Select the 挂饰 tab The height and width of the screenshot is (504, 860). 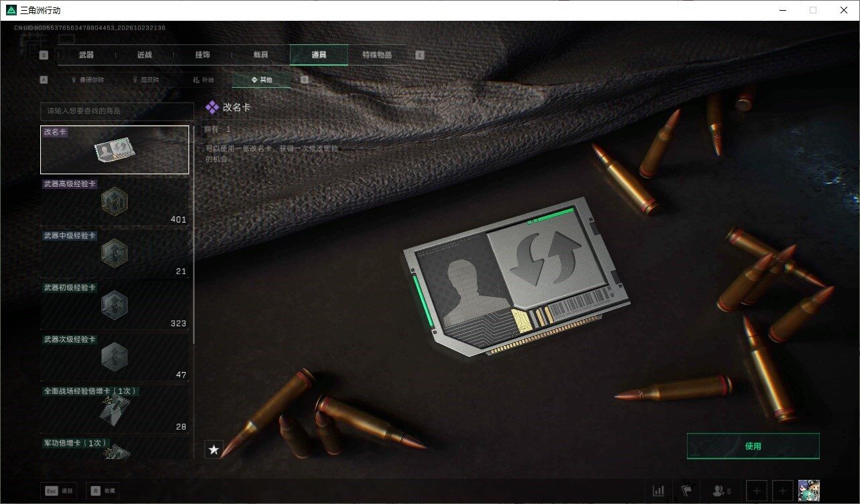point(203,55)
